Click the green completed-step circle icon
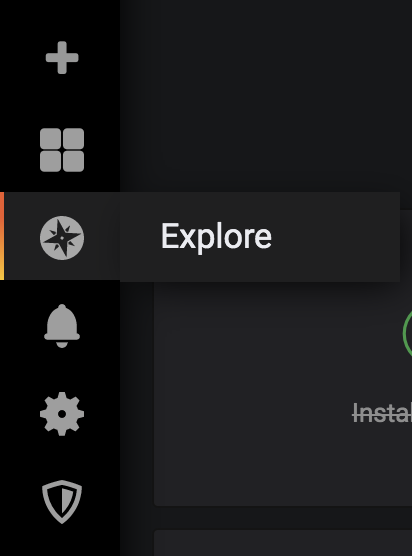Screen dimensions: 412x556 (x=407, y=333)
